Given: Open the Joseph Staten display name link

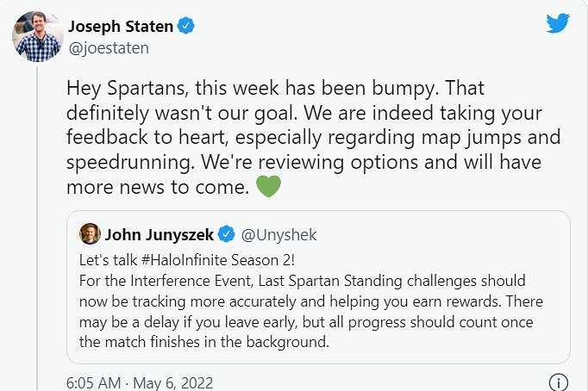Looking at the screenshot, I should coord(121,27).
